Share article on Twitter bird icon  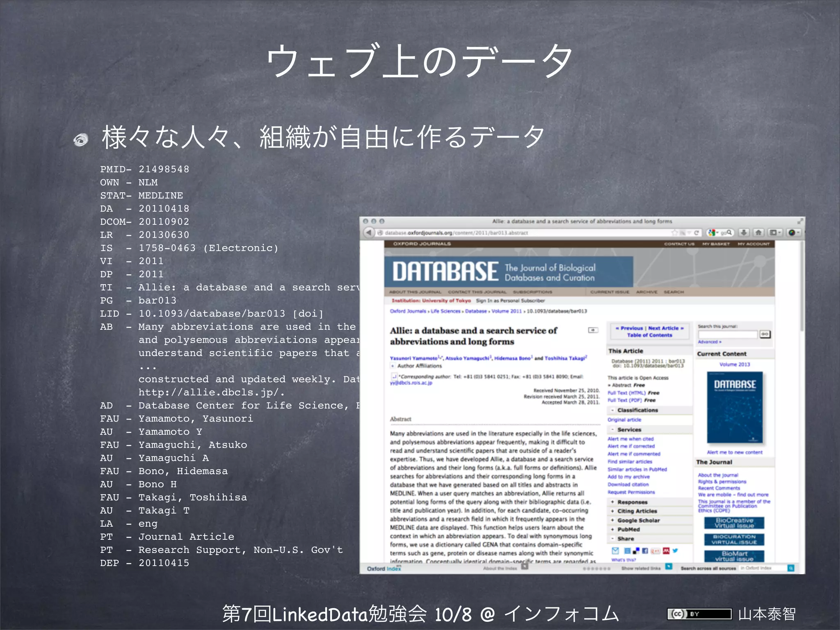tap(675, 550)
